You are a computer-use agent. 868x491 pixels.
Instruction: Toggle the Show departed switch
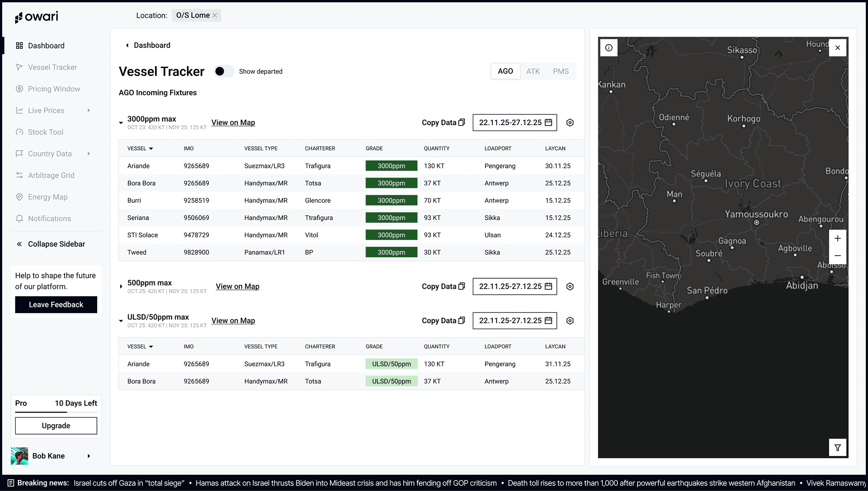[x=224, y=72]
